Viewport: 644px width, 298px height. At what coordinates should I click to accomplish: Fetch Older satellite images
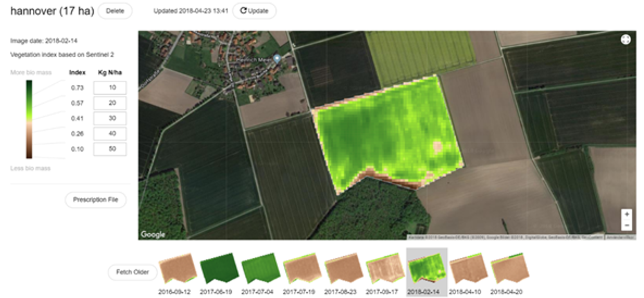pyautogui.click(x=132, y=272)
